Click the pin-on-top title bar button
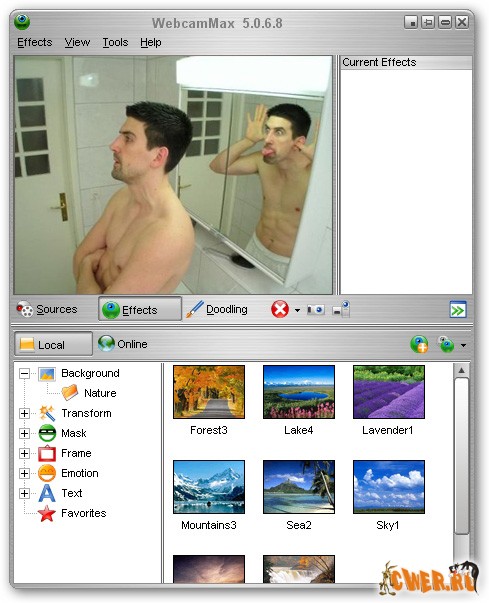Viewport: 489px width, 603px height. tap(427, 22)
